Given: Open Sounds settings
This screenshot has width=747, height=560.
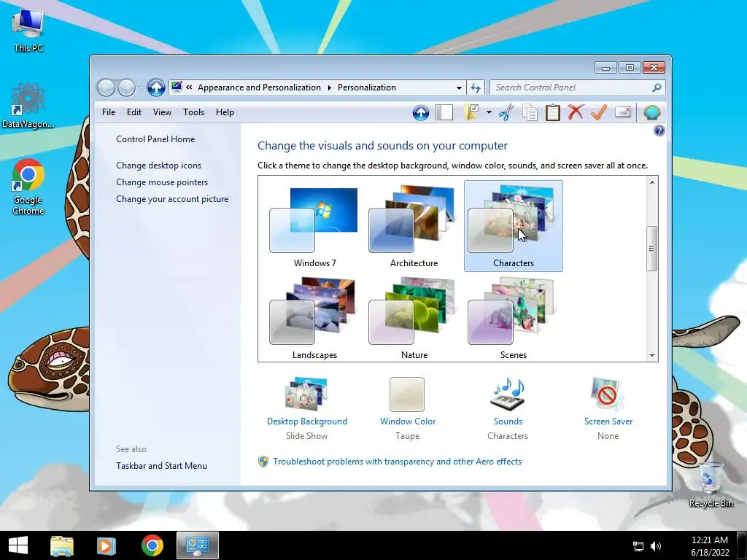Looking at the screenshot, I should click(x=508, y=408).
